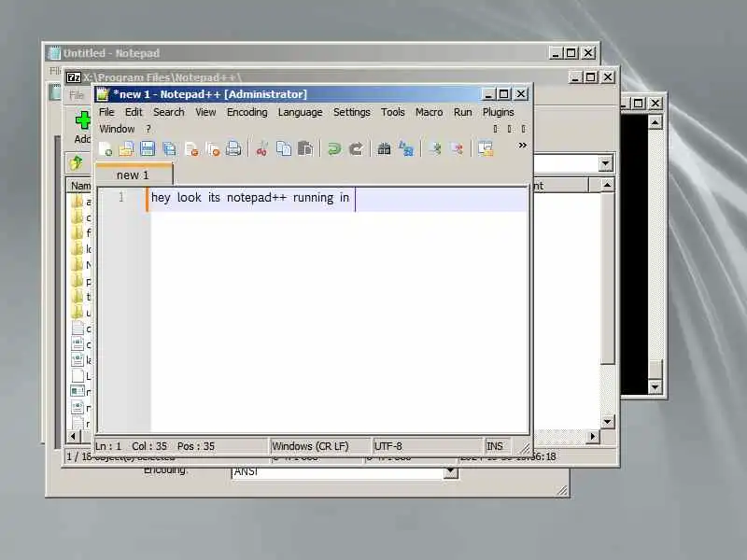747x560 pixels.
Task: Click the grey Redo arrow icon
Action: (356, 149)
